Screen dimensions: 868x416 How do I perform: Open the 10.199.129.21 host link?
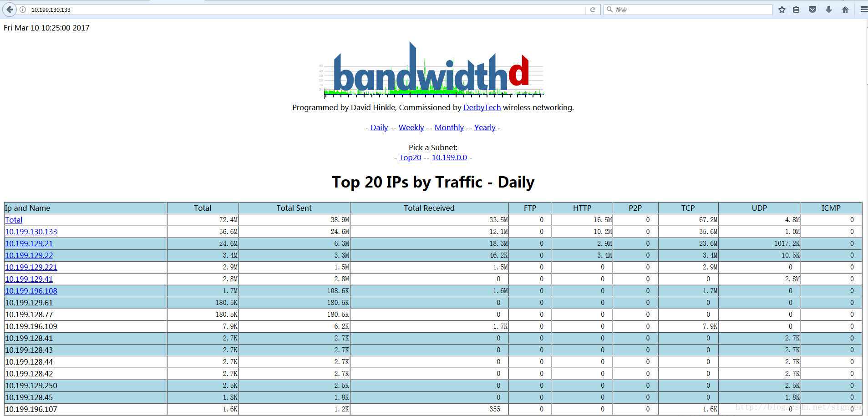29,244
